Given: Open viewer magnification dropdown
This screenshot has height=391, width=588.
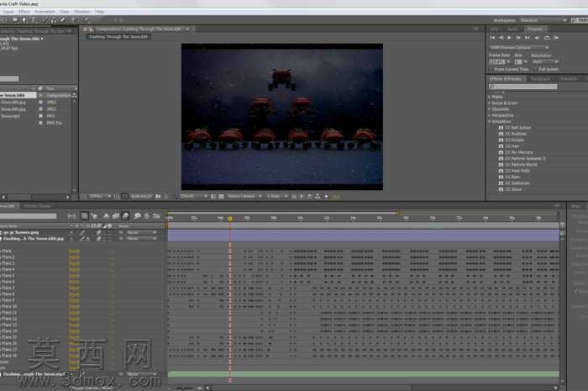Looking at the screenshot, I should click(100, 196).
